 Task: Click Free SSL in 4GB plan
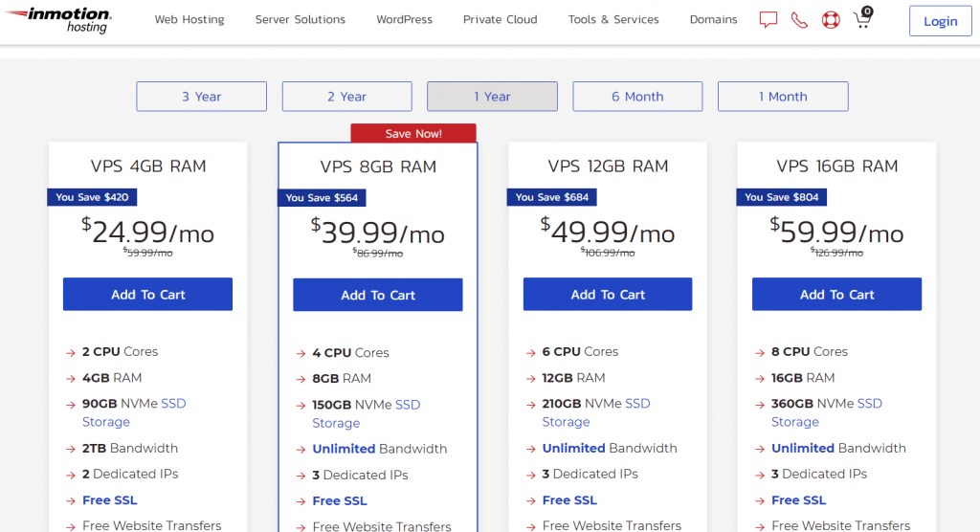pos(110,500)
